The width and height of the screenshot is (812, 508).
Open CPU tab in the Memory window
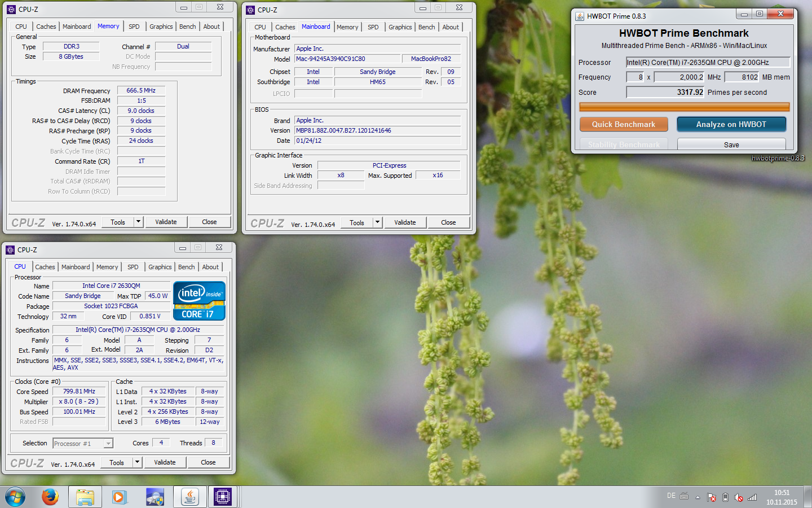pos(21,27)
